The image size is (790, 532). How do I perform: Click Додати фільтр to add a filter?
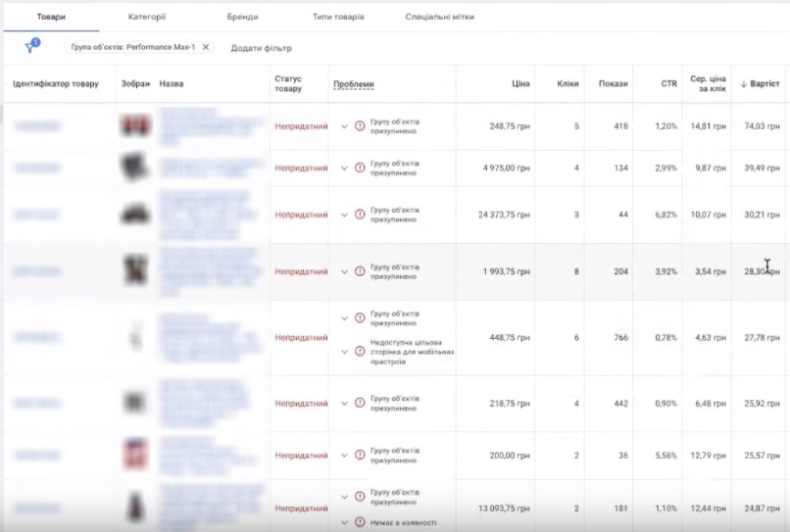pos(261,48)
